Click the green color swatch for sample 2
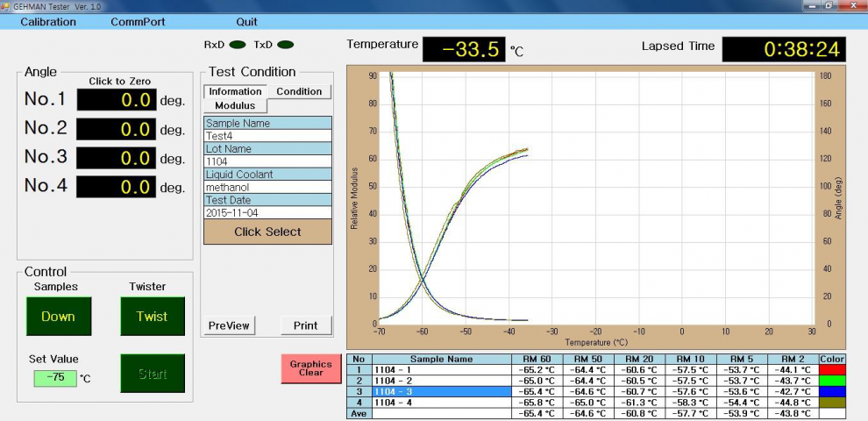 [833, 381]
